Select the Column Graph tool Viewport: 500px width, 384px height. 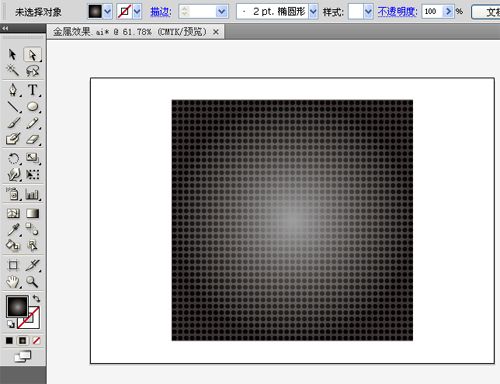(33, 194)
